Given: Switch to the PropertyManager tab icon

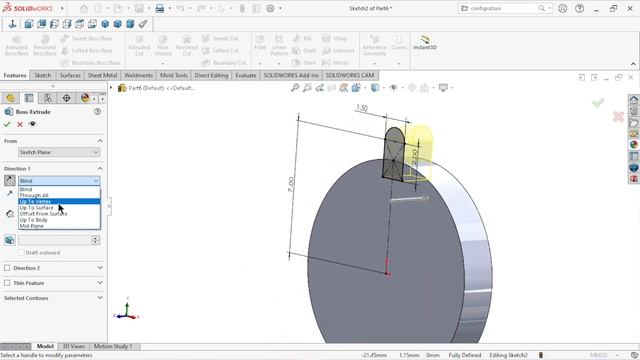Looking at the screenshot, I should click(29, 98).
